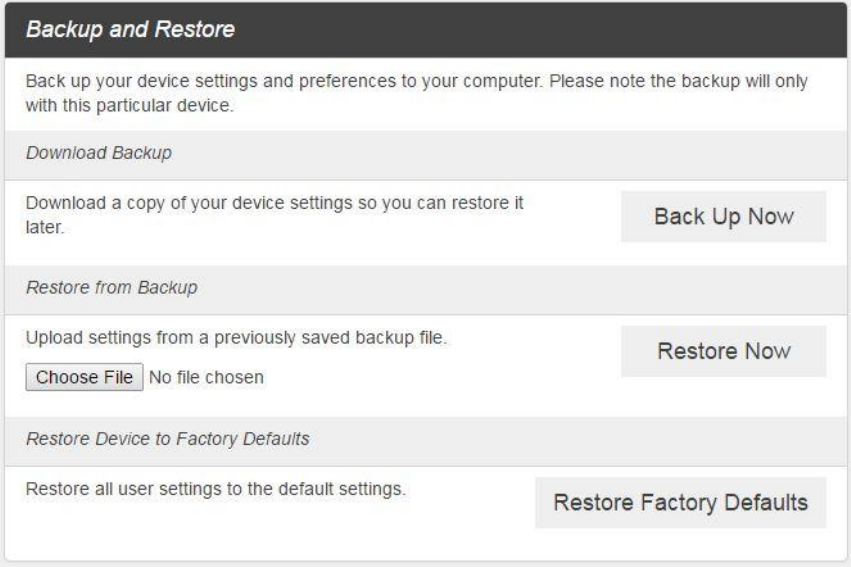Click Restore Factory Defaults button

[x=680, y=502]
